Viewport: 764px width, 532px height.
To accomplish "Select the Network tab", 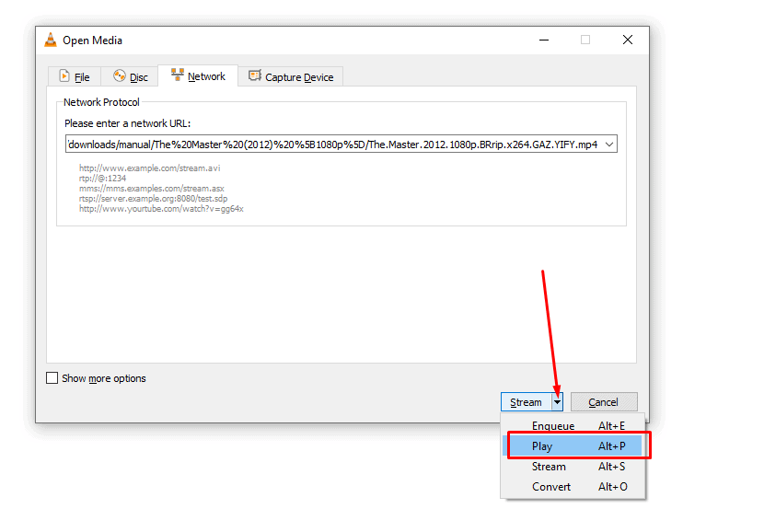I will tap(198, 76).
